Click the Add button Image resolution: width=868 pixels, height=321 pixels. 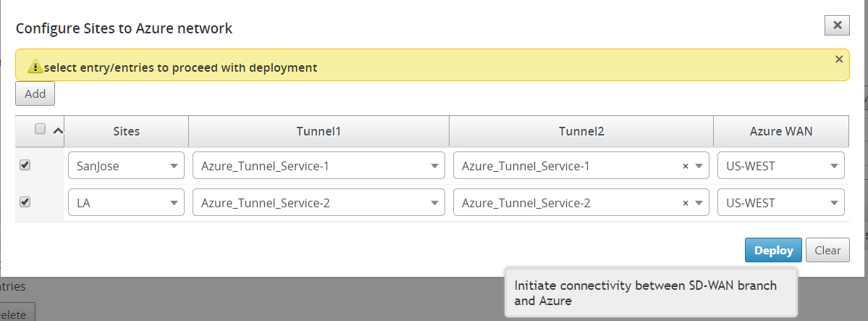(35, 93)
